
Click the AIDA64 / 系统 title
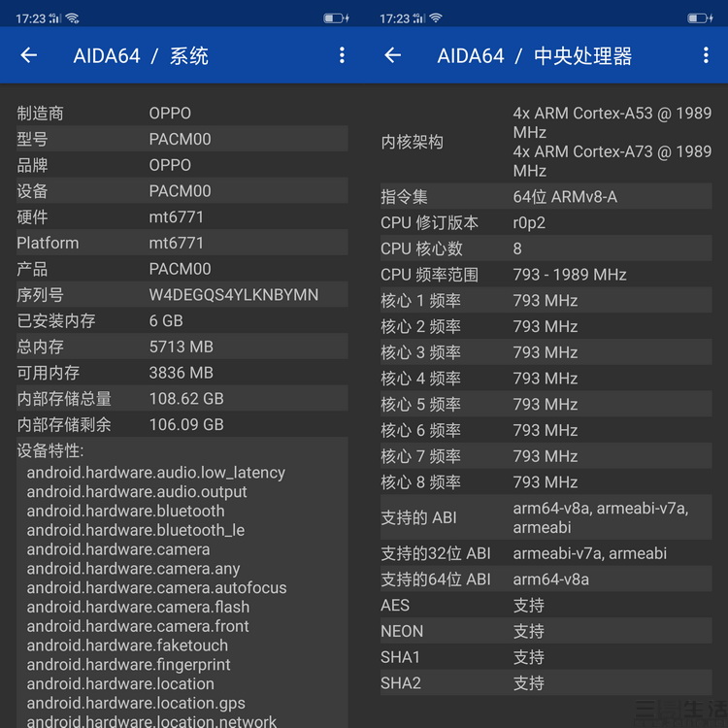click(141, 56)
